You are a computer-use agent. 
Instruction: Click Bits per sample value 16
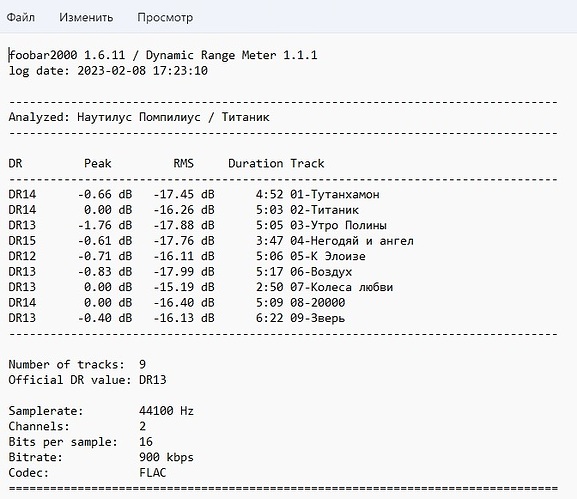pos(146,442)
